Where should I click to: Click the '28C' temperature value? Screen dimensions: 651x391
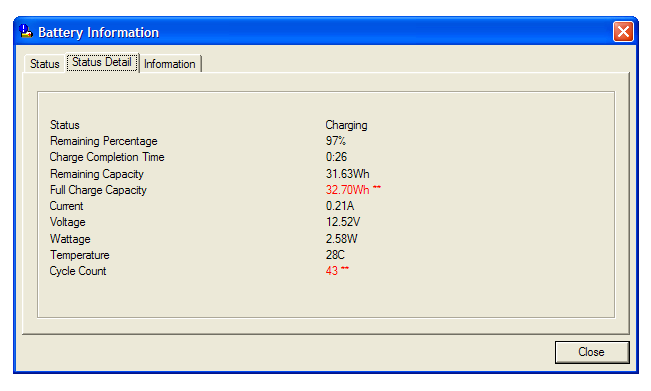click(335, 255)
